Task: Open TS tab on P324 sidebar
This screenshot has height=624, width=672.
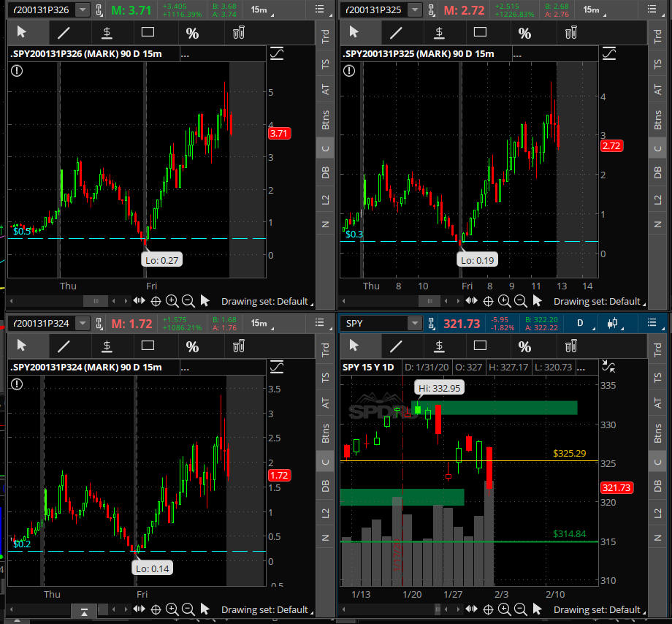Action: (325, 377)
